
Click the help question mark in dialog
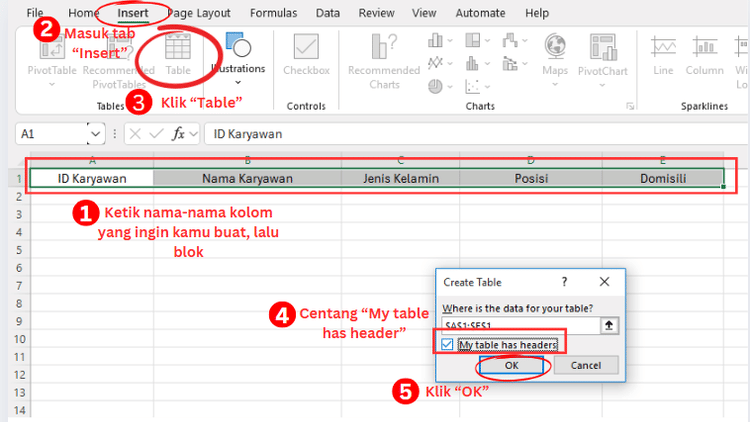pos(564,283)
